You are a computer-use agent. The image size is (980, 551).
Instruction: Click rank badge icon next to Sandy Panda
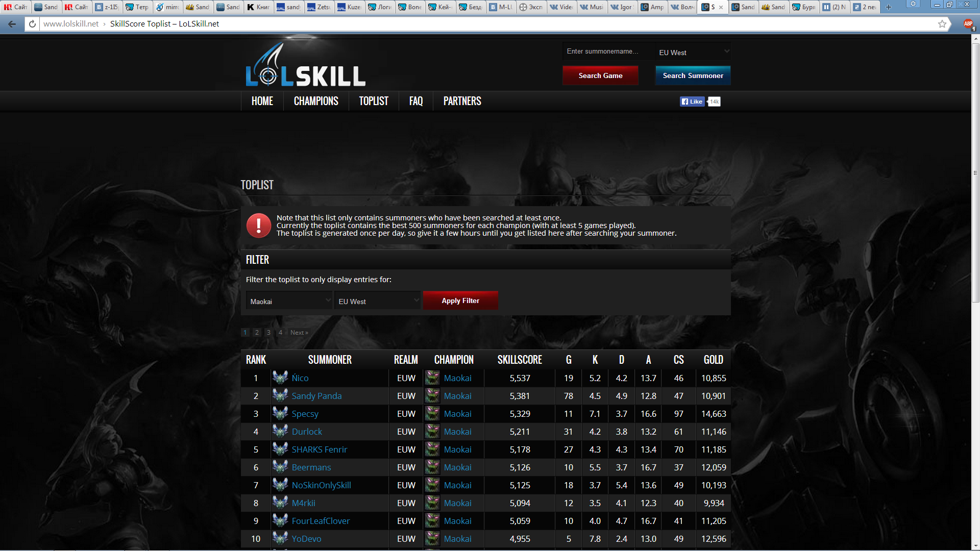280,395
